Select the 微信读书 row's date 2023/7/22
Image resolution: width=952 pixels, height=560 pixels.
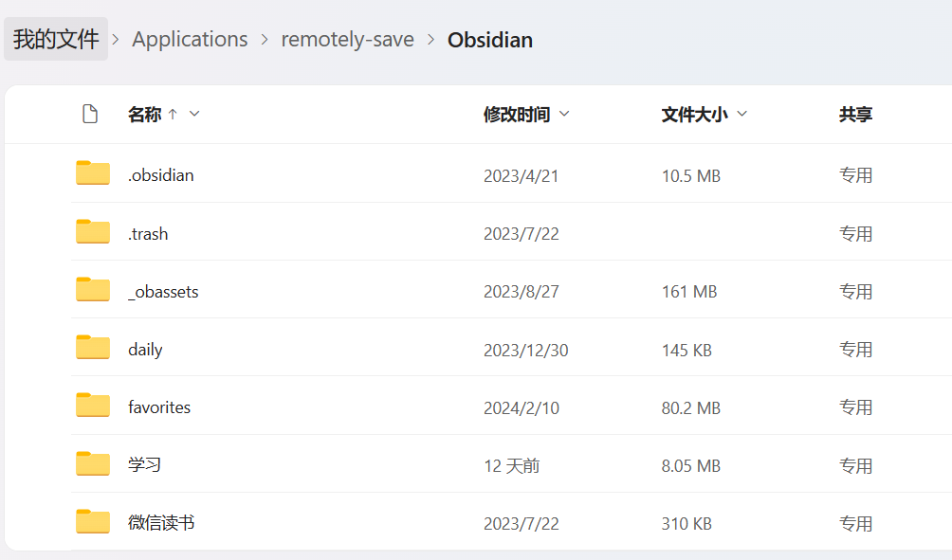[521, 524]
